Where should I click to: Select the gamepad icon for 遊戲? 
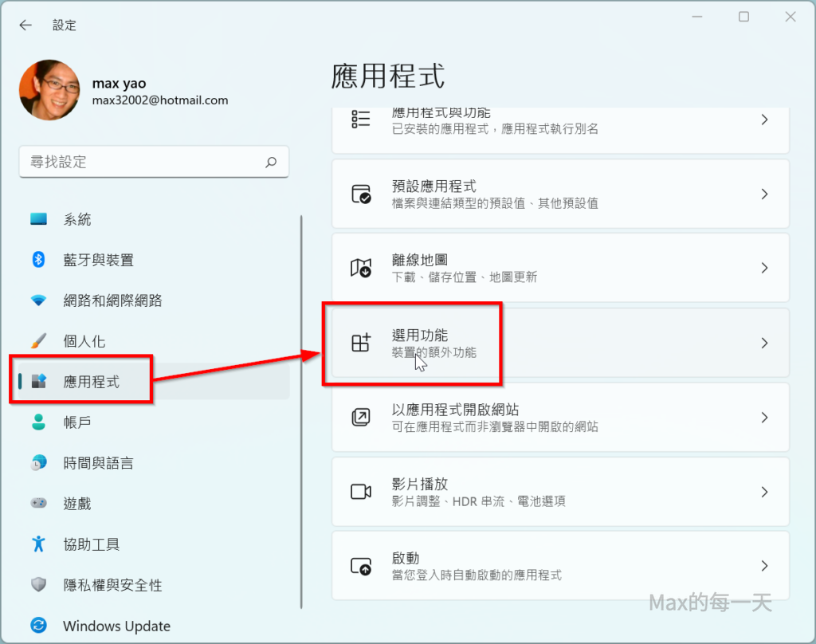(38, 503)
